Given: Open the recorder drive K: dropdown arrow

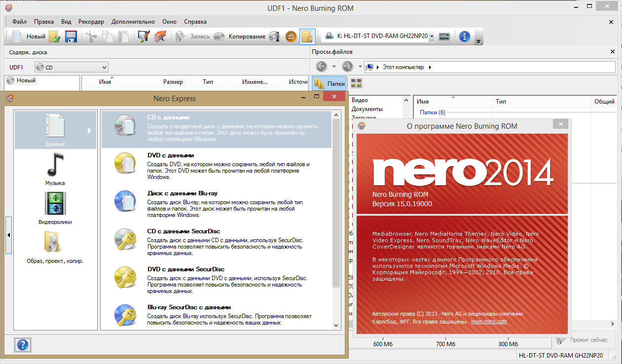Looking at the screenshot, I should 432,36.
